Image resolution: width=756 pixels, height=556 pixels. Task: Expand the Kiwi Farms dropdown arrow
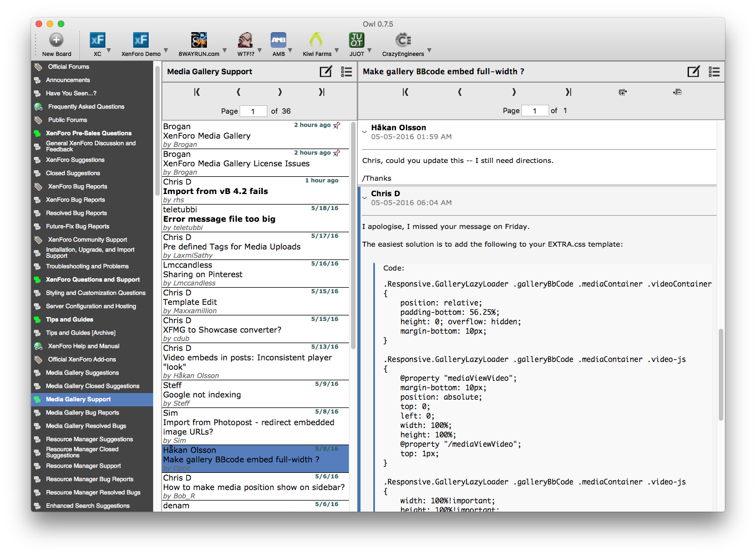[337, 50]
